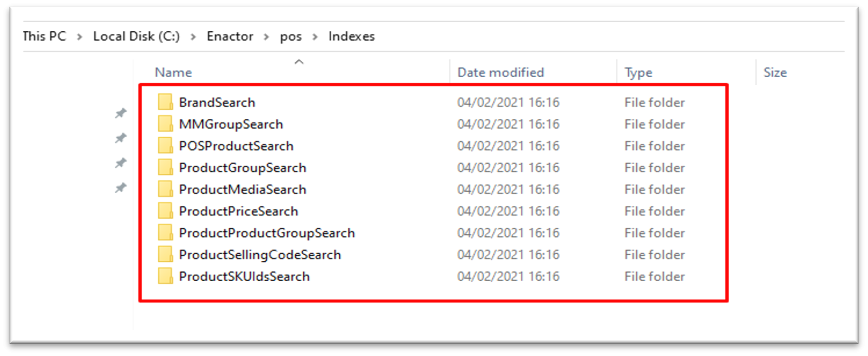Click the ProductGroupSearch folder icon
868x356 pixels.
(x=165, y=168)
